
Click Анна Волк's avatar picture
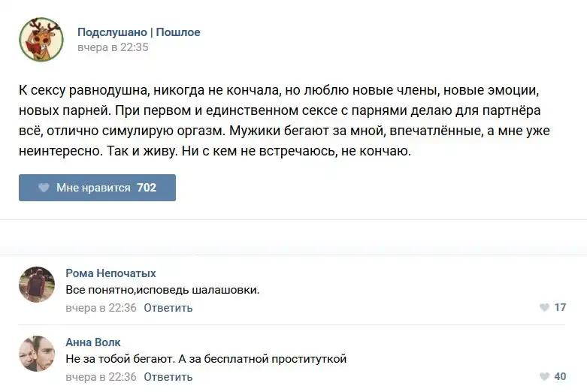pos(37,354)
